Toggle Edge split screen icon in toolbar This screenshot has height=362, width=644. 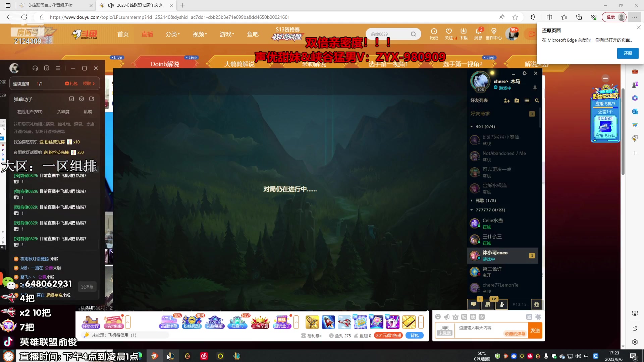click(549, 17)
